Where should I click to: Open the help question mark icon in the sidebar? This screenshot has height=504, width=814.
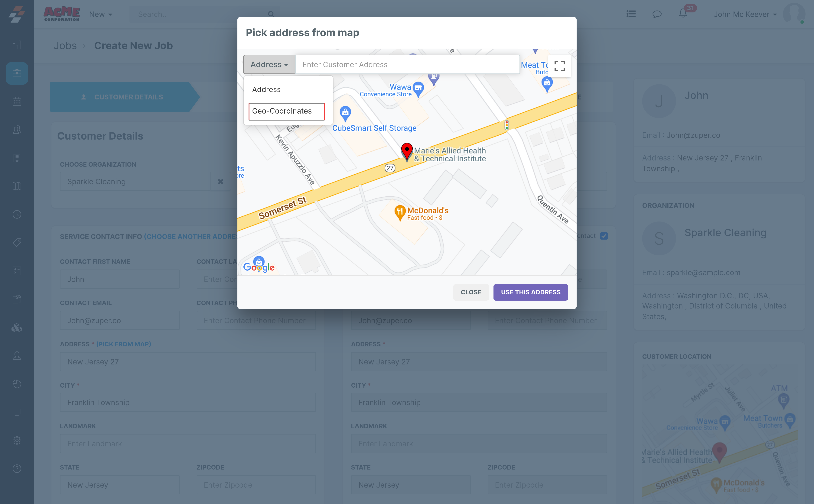point(17,469)
